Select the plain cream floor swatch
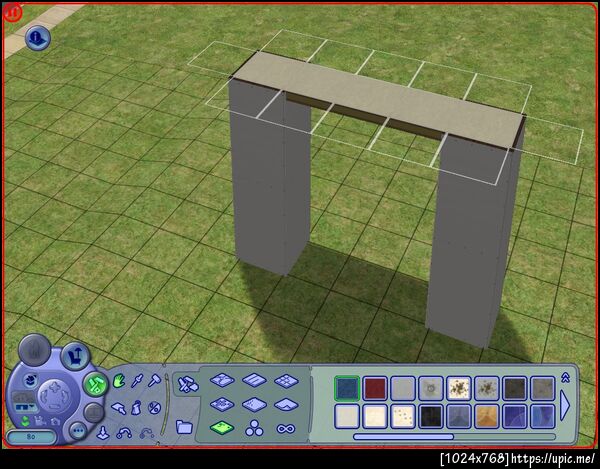Screen dimensions: 600x469 [x=375, y=416]
